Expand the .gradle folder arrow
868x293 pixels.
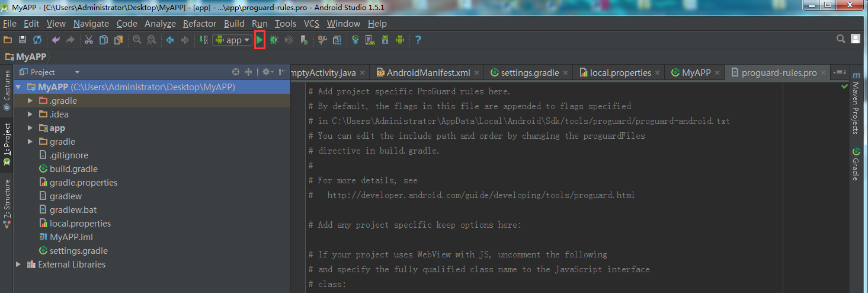tap(30, 101)
